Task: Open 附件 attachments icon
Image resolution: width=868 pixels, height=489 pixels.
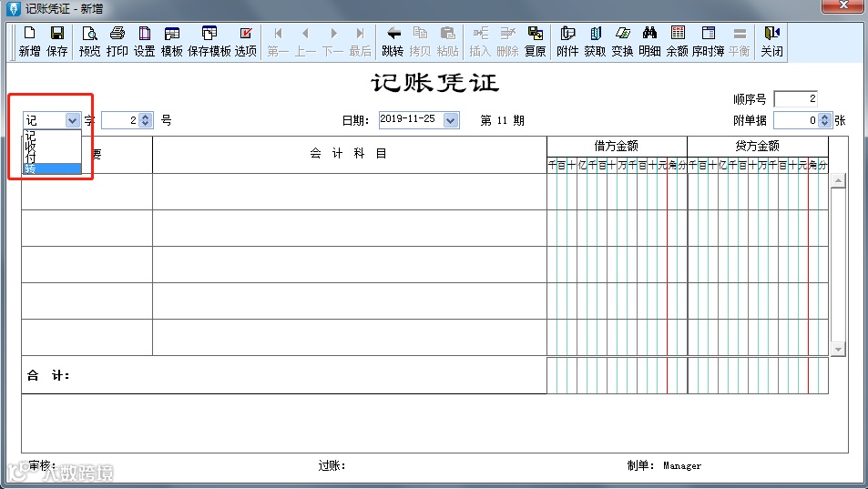Action: point(567,42)
